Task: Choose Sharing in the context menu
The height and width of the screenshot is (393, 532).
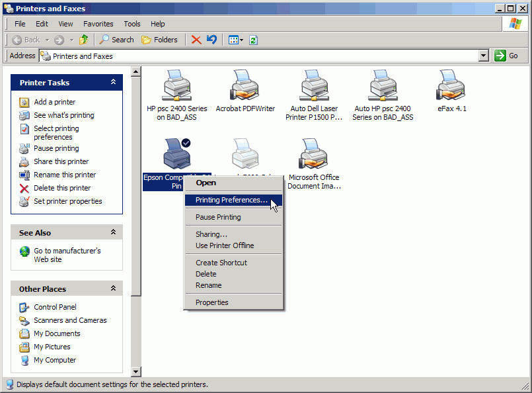Action: [x=233, y=234]
